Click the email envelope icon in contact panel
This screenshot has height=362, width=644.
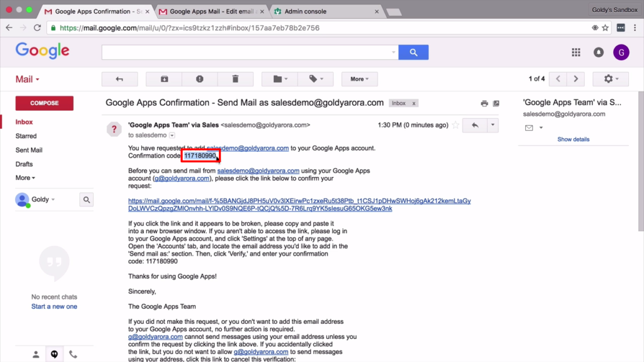pos(529,128)
